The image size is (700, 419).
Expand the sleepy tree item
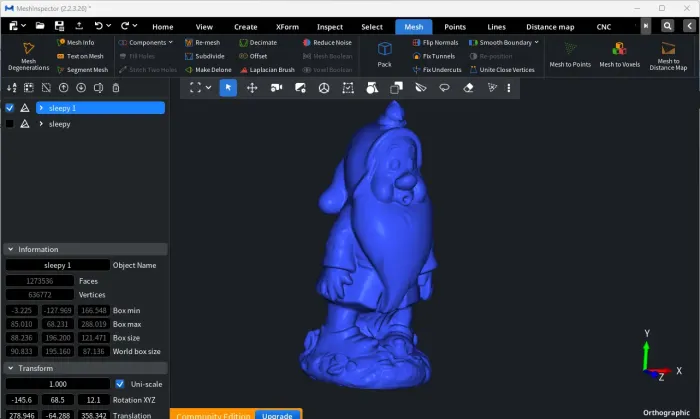pyautogui.click(x=41, y=124)
